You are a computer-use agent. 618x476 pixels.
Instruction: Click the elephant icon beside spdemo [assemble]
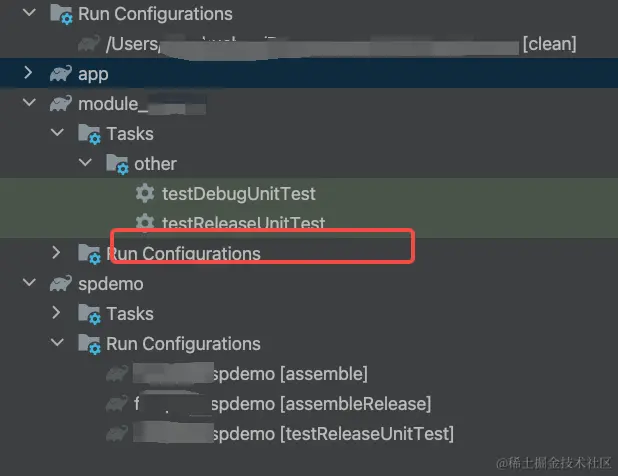tap(117, 374)
